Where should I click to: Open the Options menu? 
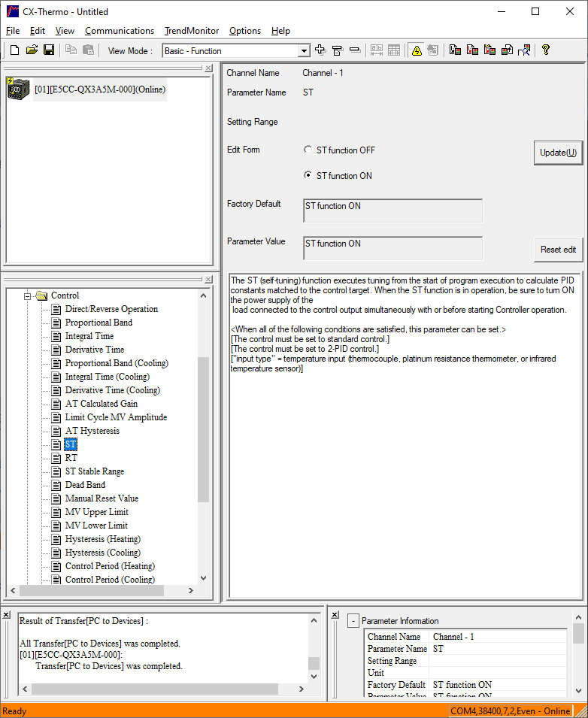(245, 31)
